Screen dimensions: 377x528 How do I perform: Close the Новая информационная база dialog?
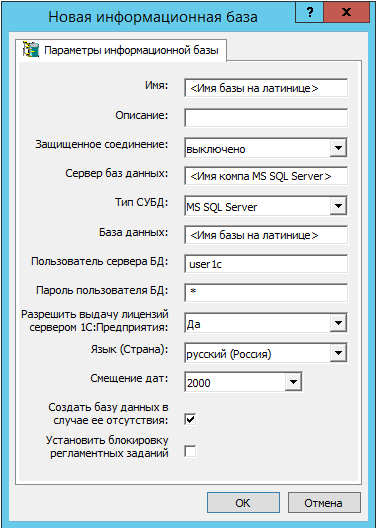(x=346, y=12)
